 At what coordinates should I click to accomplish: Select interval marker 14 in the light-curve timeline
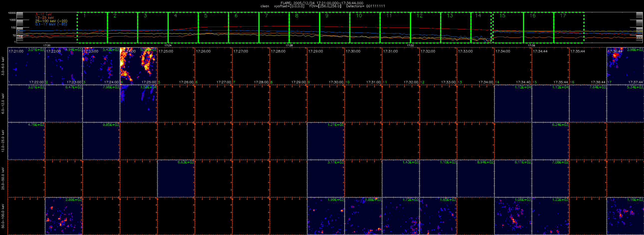click(478, 16)
